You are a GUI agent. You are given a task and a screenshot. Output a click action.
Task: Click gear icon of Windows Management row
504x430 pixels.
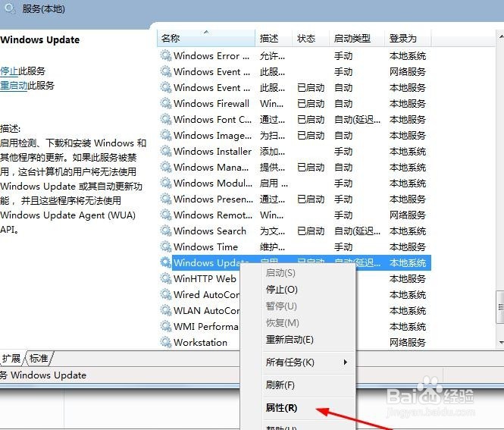click(x=166, y=167)
